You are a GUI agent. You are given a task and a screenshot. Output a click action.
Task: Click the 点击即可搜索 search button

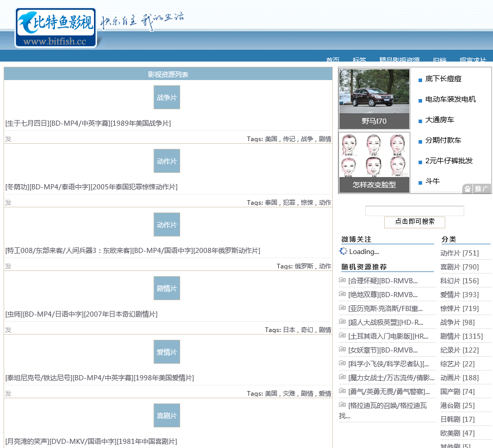[414, 222]
